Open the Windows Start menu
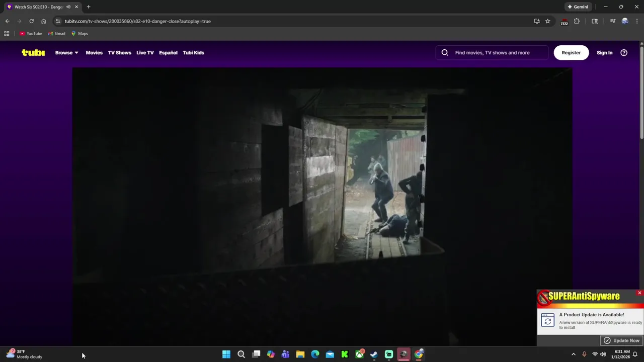This screenshot has width=644, height=362. pos(226,354)
